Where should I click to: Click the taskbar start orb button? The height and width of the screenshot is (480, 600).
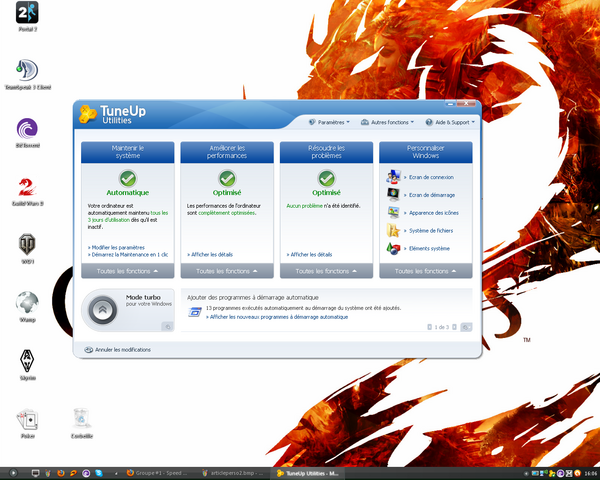click(x=13, y=473)
